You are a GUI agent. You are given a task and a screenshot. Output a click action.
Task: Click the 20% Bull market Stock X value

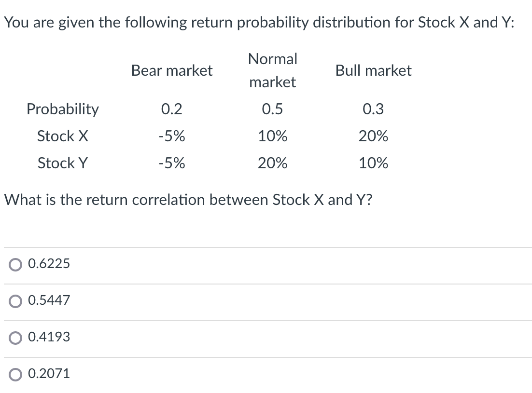click(x=373, y=136)
